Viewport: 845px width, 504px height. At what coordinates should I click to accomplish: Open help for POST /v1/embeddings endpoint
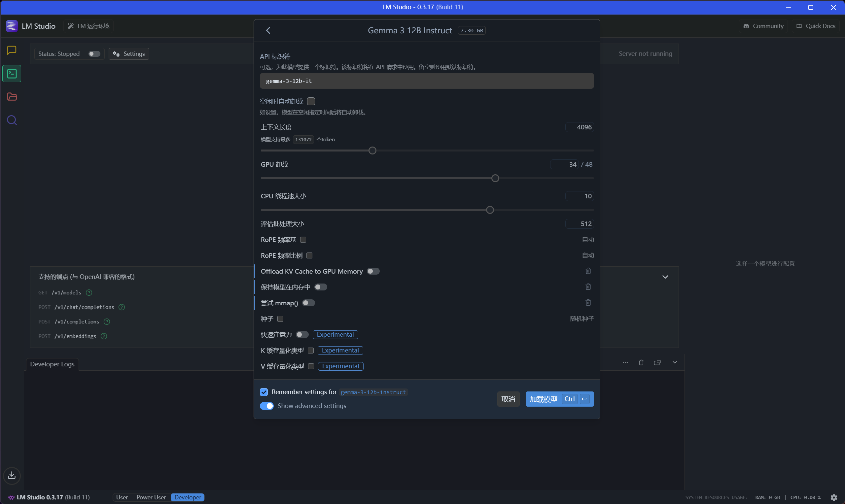click(x=104, y=336)
